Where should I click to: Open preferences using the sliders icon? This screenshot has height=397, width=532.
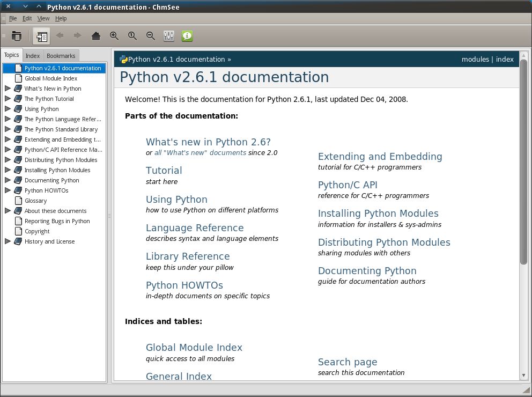click(x=168, y=36)
